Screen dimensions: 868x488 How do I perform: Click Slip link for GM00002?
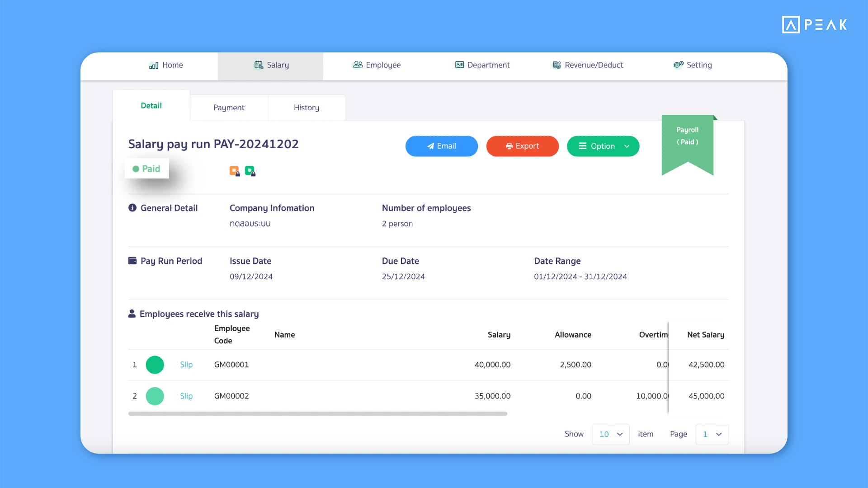point(185,396)
